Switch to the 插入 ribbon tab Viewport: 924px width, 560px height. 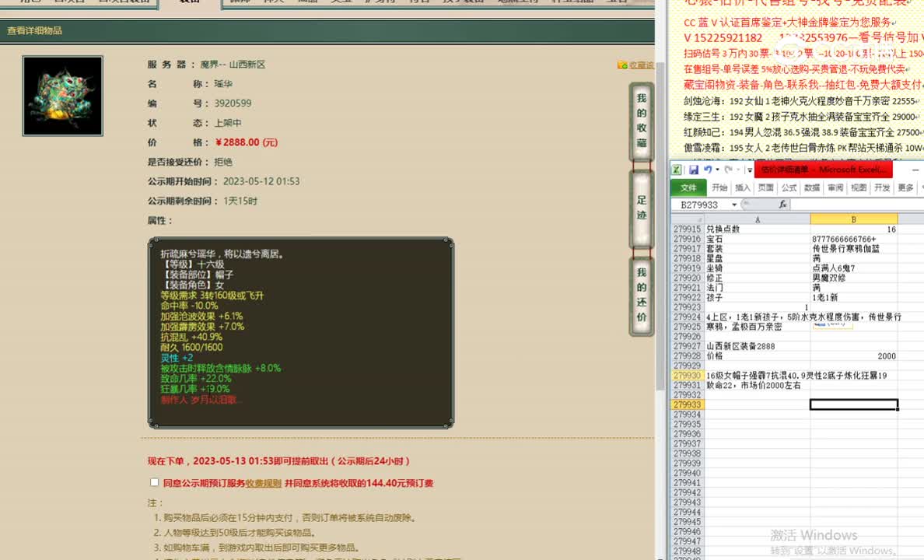[743, 187]
